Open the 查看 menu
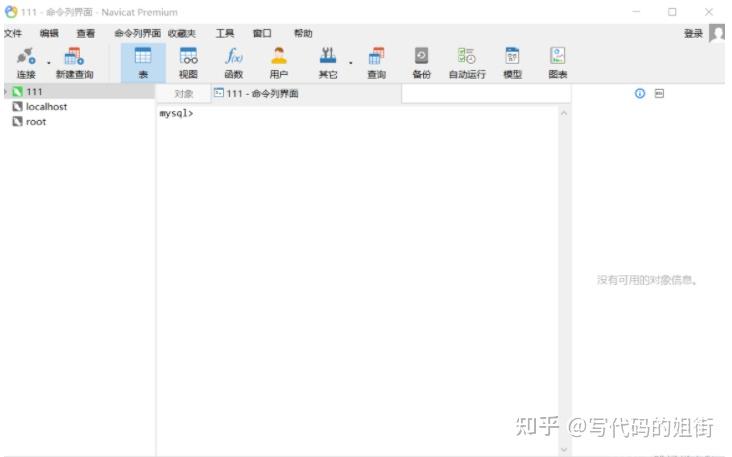This screenshot has height=457, width=732. point(86,33)
